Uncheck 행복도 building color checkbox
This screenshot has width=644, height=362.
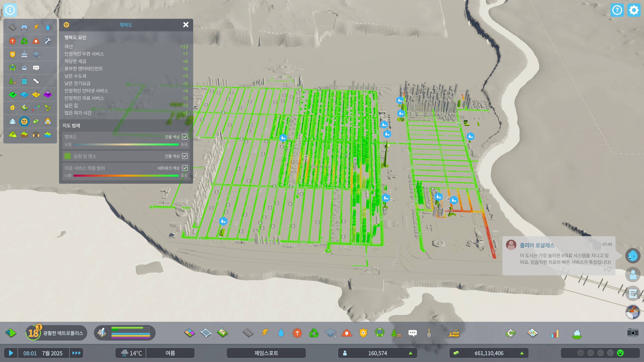[x=185, y=137]
